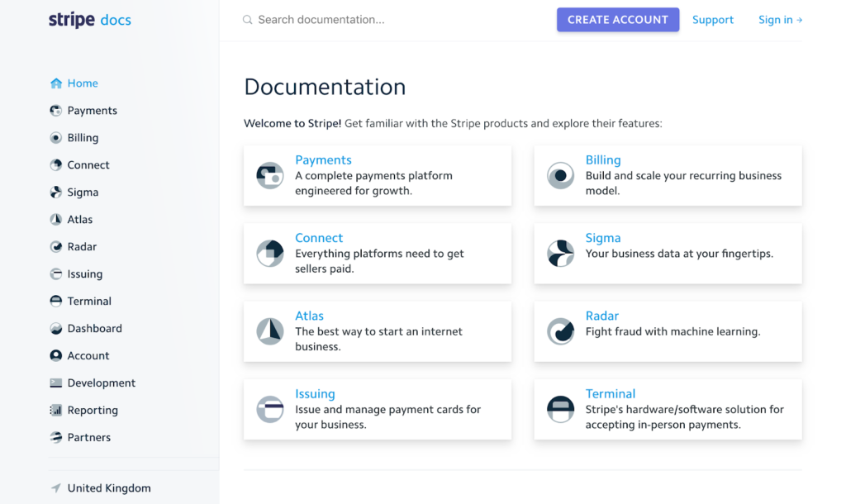Select the Sigma sidebar icon
This screenshot has height=504, width=846.
pos(55,192)
